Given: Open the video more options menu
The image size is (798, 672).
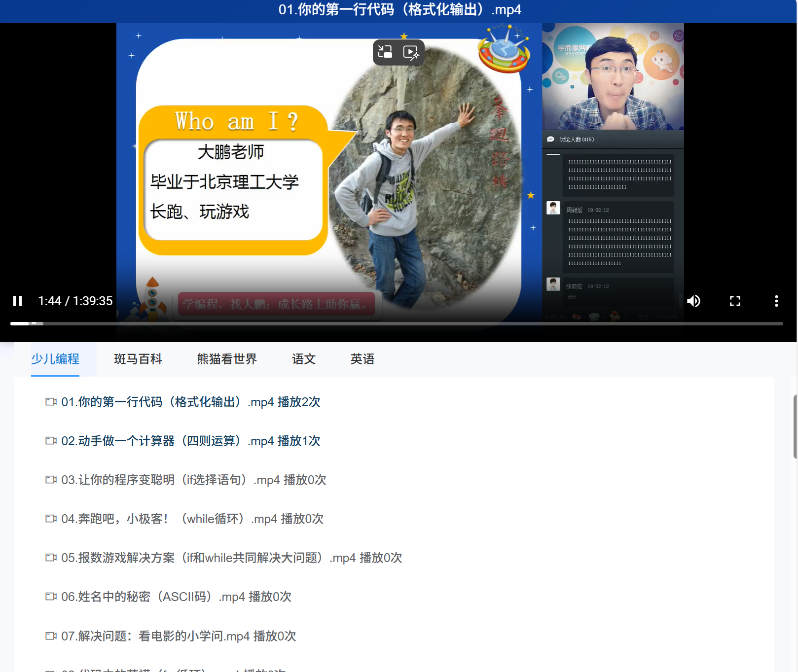Looking at the screenshot, I should pos(776,301).
